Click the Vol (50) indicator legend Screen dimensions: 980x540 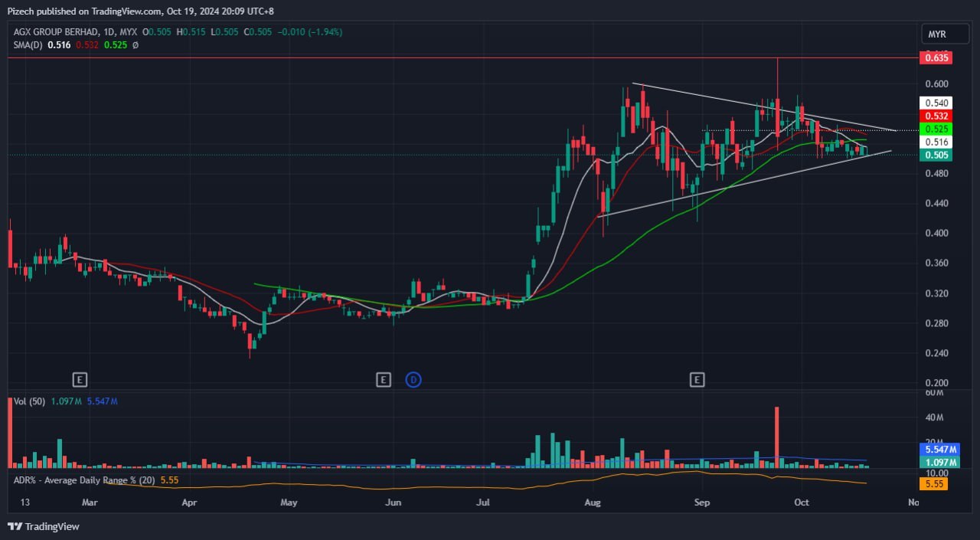[x=28, y=401]
